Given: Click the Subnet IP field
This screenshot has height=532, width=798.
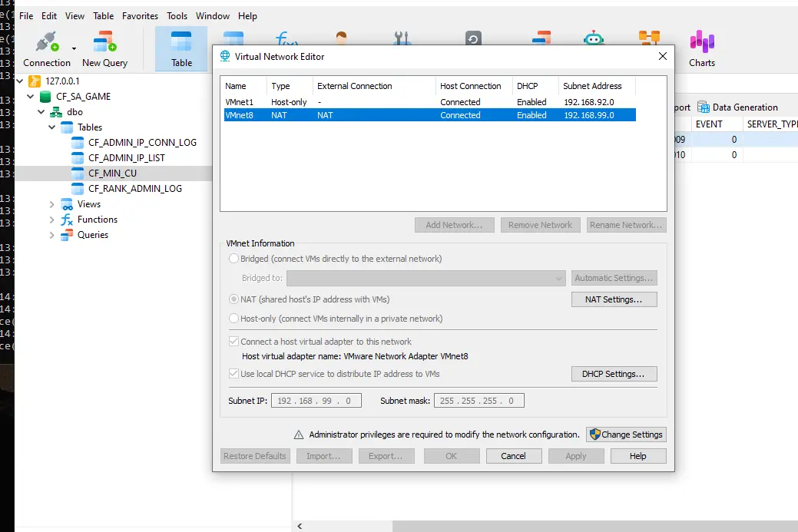Looking at the screenshot, I should (316, 401).
